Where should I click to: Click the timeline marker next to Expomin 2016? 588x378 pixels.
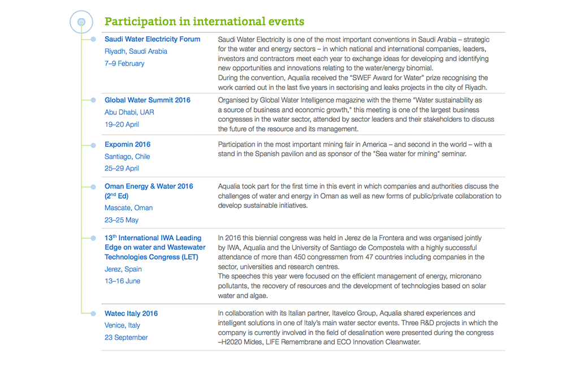click(x=93, y=145)
